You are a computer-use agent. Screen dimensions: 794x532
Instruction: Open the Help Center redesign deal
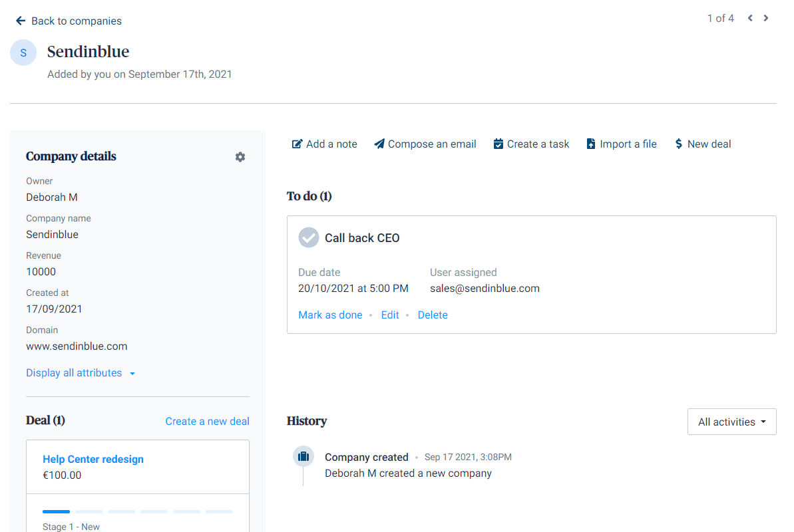93,459
